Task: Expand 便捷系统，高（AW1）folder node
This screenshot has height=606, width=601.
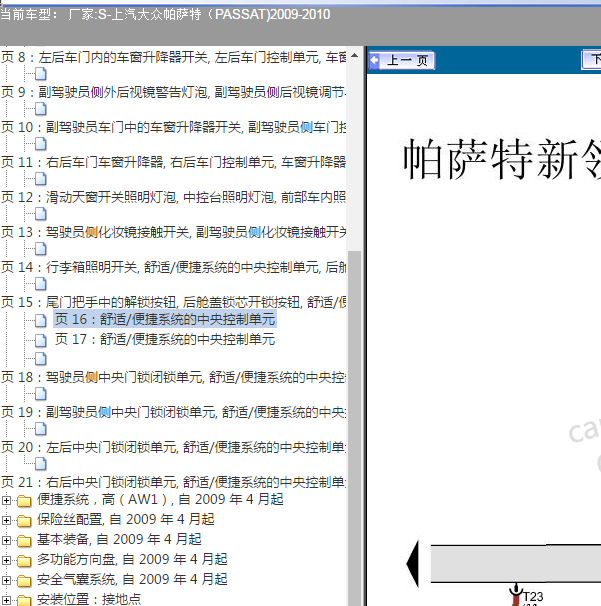Action: [x=6, y=500]
